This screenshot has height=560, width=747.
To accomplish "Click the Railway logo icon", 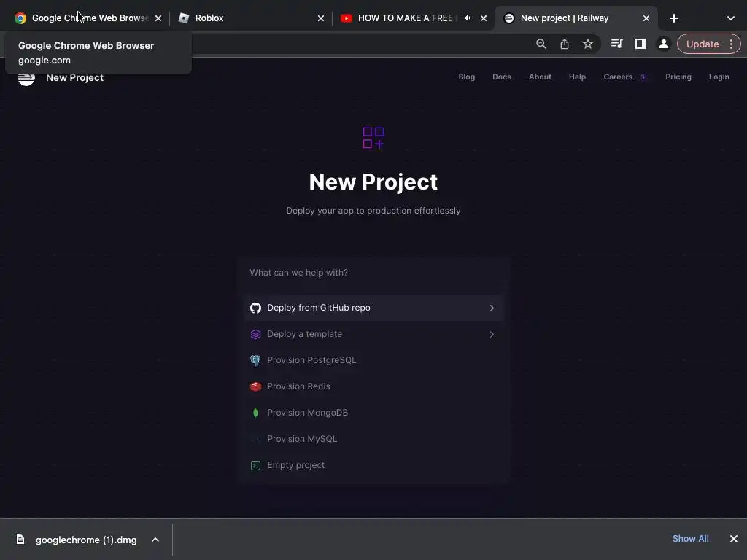I will pyautogui.click(x=26, y=79).
